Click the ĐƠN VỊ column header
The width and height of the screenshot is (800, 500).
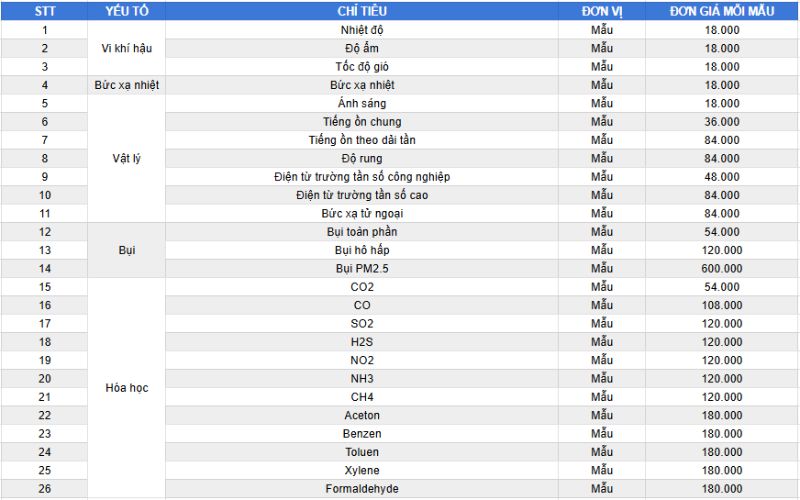point(602,11)
